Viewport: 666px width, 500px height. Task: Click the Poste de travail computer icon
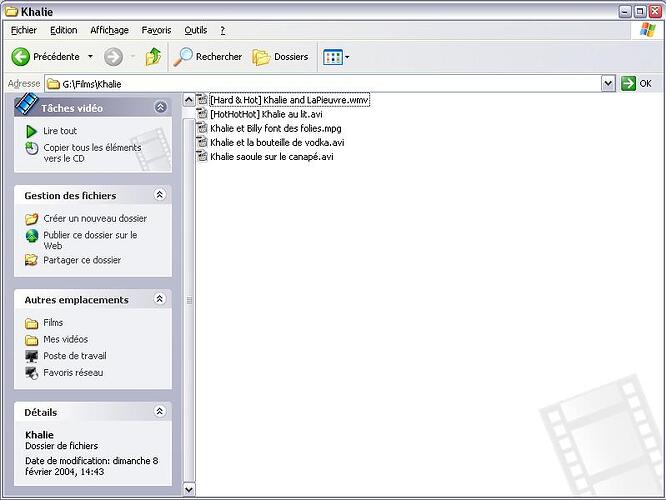click(32, 356)
